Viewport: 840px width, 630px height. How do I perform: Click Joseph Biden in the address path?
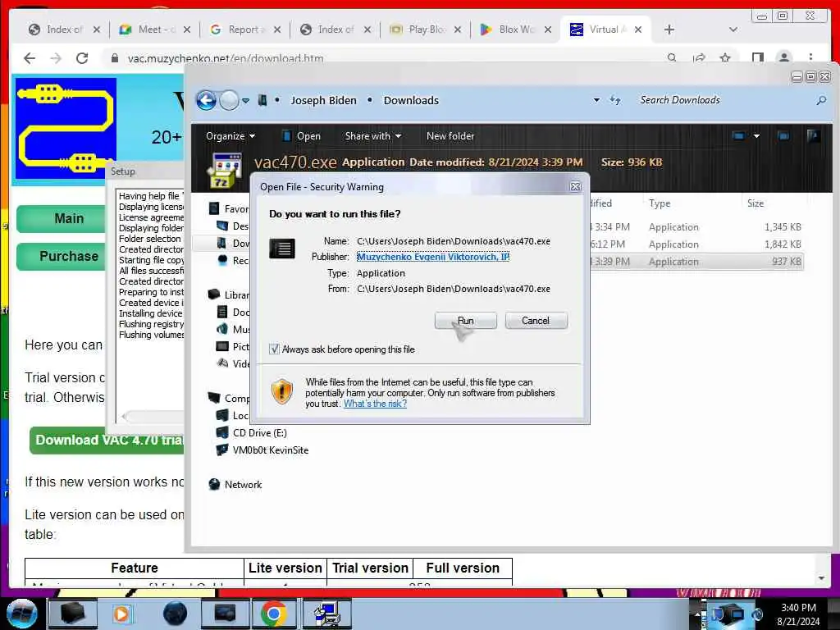pos(323,100)
